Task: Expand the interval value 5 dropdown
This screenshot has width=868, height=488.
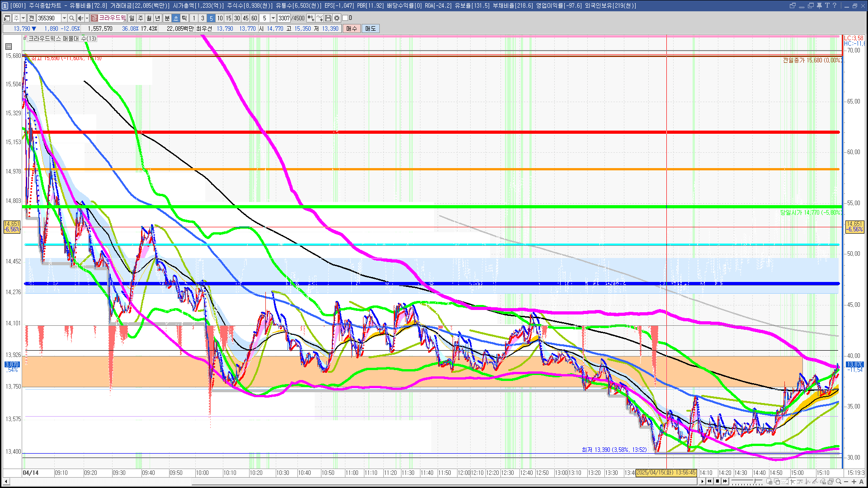Action: coord(273,18)
